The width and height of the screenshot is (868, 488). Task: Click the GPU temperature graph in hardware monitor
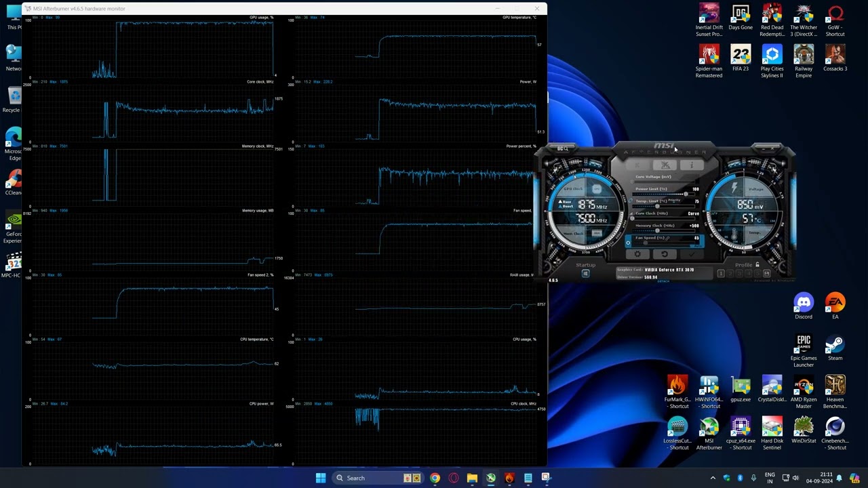click(416, 47)
